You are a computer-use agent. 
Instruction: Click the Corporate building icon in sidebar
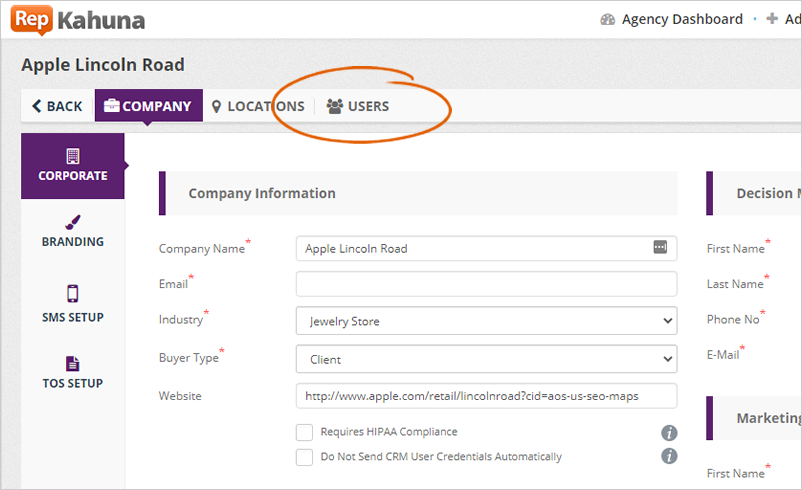click(73, 157)
